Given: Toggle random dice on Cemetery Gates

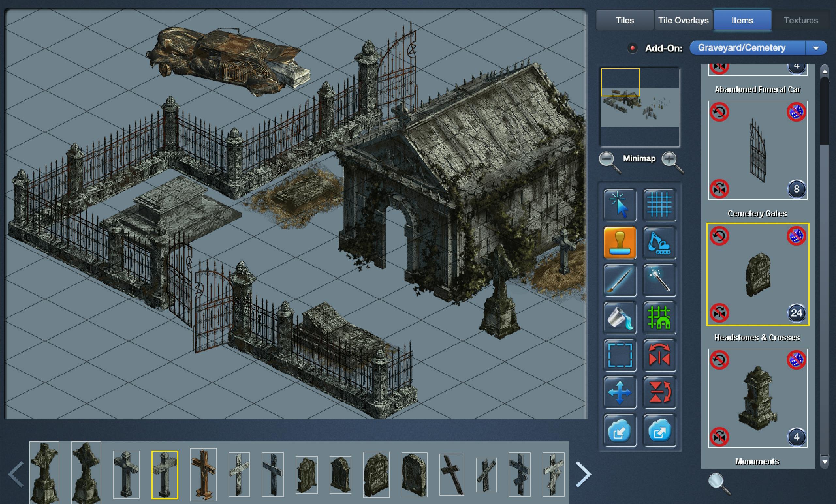Looking at the screenshot, I should [x=796, y=112].
